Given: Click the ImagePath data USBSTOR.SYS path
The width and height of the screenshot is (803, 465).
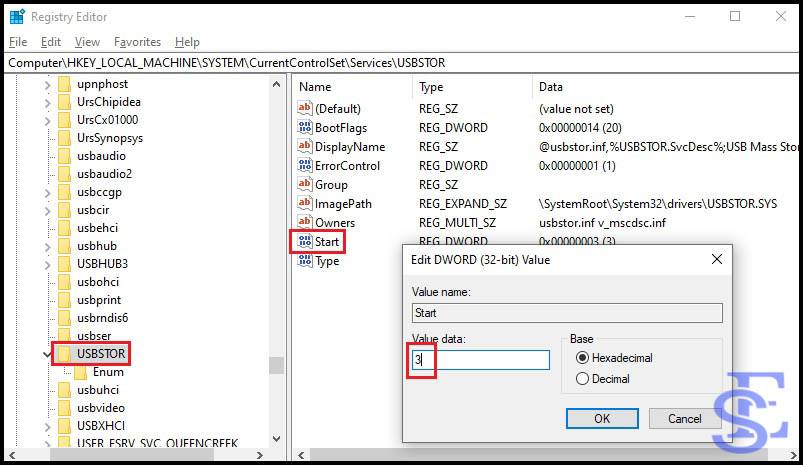Looking at the screenshot, I should pyautogui.click(x=658, y=203).
